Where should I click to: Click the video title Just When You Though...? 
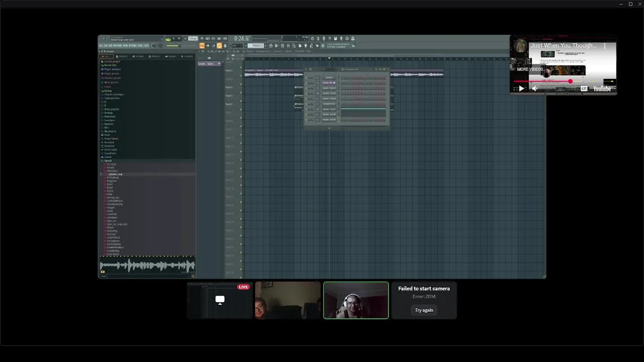pyautogui.click(x=563, y=45)
